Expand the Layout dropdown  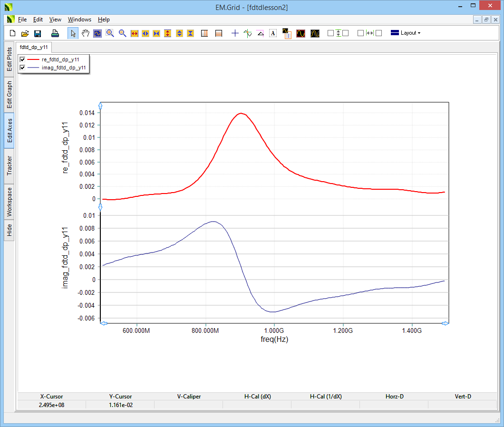[x=406, y=33]
